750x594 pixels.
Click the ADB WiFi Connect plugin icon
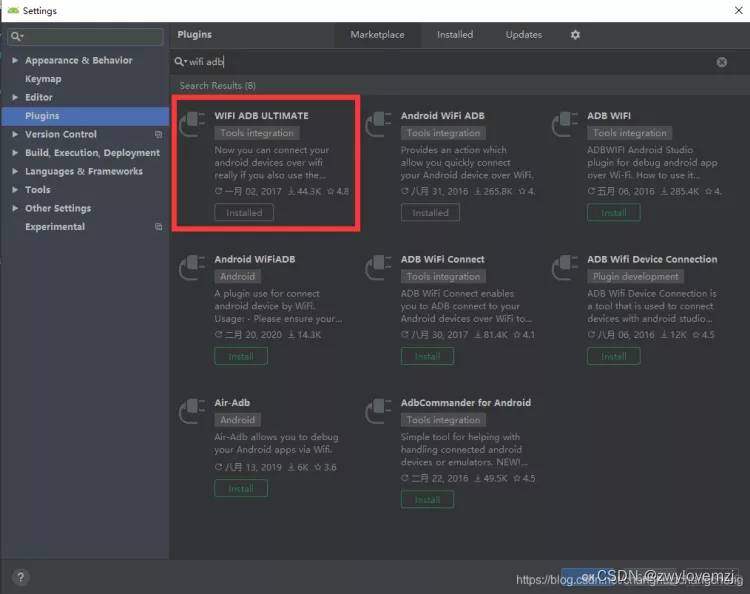click(x=378, y=267)
